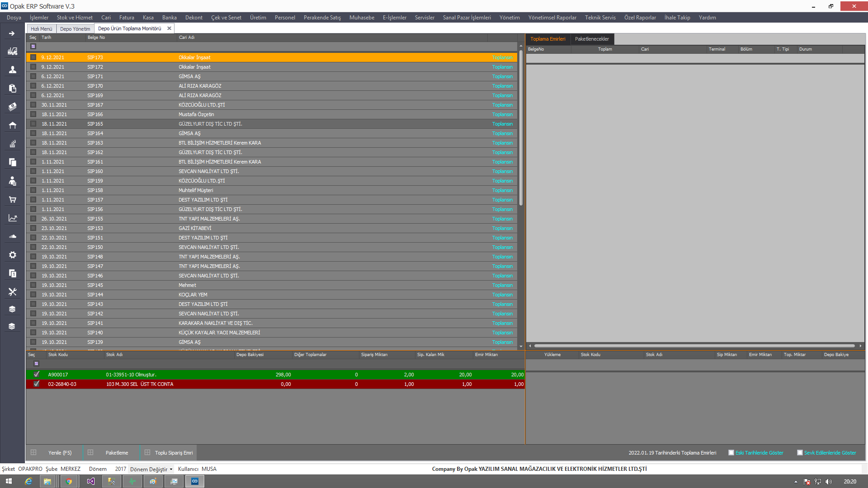
Task: Open the Stok ve Hizmet menu
Action: (x=75, y=18)
